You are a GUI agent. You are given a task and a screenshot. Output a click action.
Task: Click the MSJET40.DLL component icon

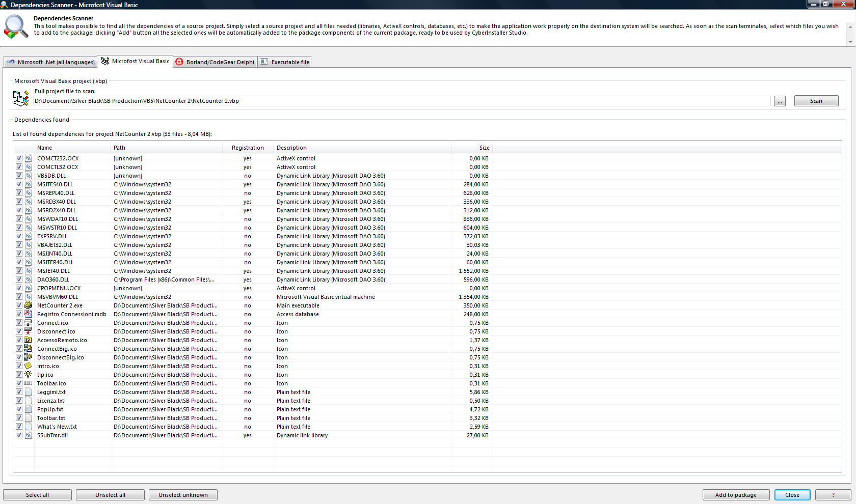tap(28, 271)
